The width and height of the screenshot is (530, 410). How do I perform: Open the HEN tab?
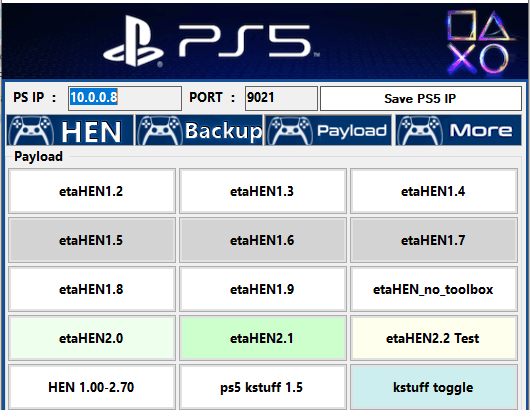(70, 130)
